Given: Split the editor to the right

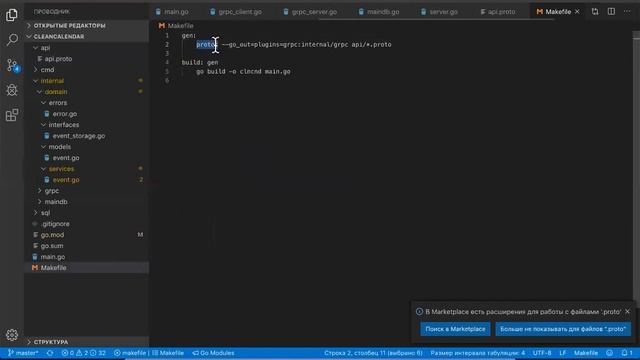Looking at the screenshot, I should [611, 11].
